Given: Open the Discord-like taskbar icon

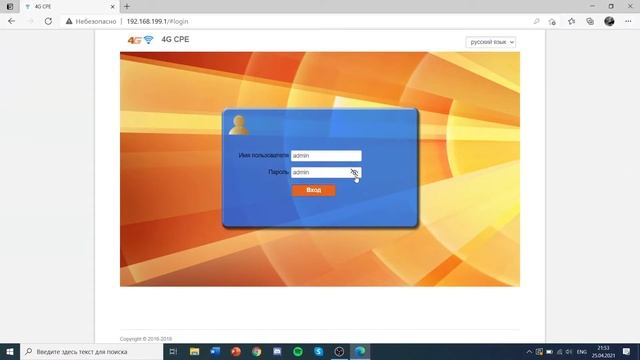Looking at the screenshot, I should [x=277, y=351].
